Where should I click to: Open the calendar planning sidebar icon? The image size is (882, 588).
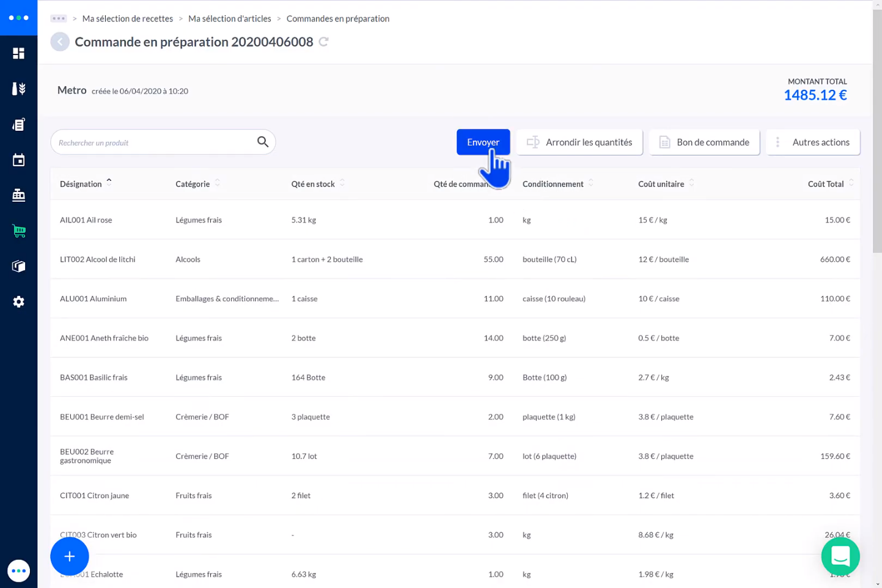18,160
